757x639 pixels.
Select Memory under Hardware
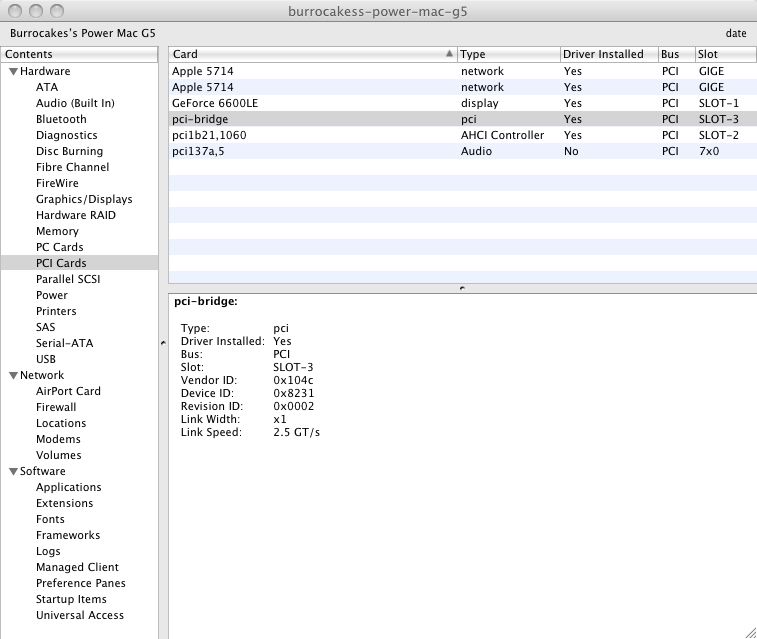click(57, 231)
